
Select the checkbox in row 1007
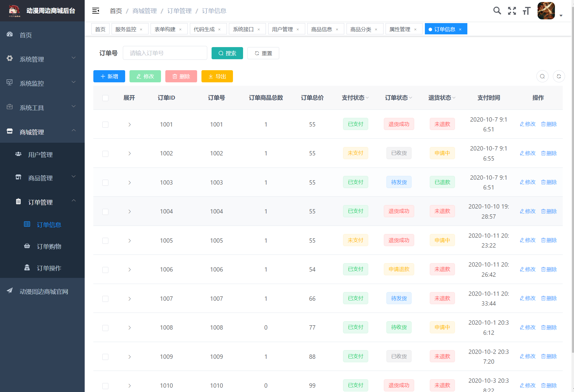click(105, 299)
